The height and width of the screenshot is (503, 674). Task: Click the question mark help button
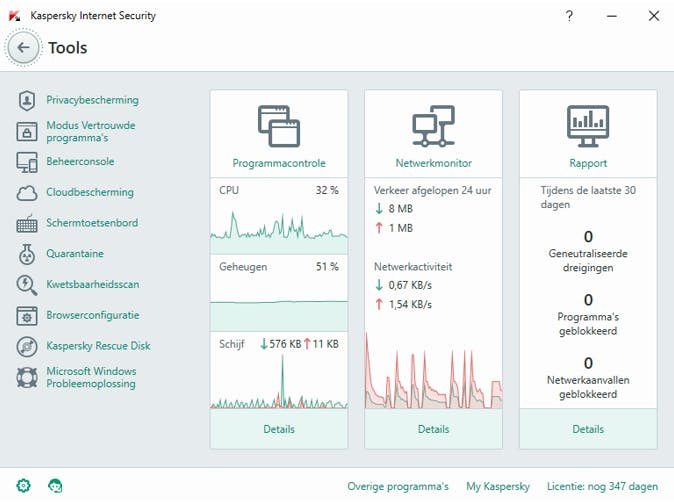(569, 16)
